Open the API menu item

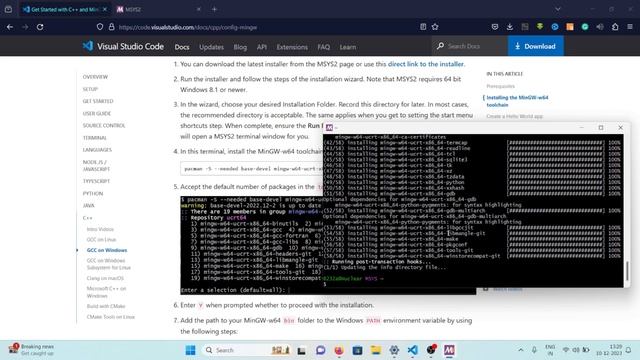point(262,47)
